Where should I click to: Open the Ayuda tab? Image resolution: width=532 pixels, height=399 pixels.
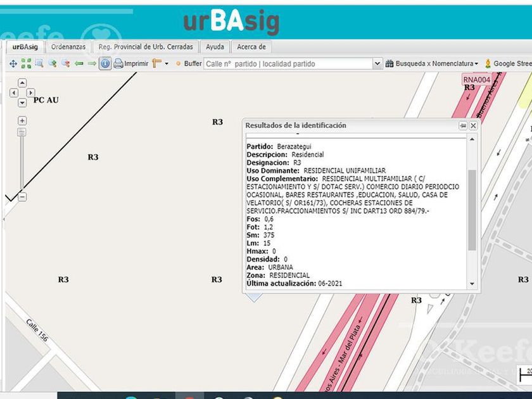[x=215, y=47]
